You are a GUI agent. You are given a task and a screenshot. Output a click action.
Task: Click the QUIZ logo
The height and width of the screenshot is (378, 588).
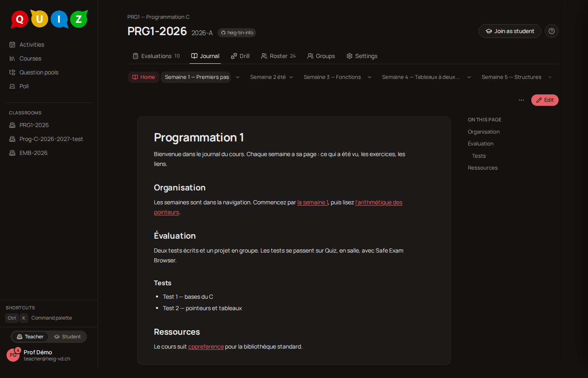[49, 19]
